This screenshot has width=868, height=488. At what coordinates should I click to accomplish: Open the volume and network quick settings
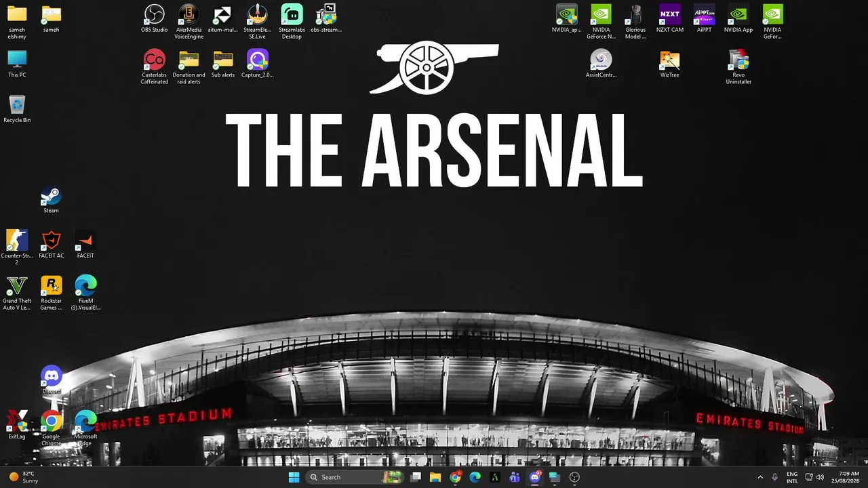click(x=814, y=477)
